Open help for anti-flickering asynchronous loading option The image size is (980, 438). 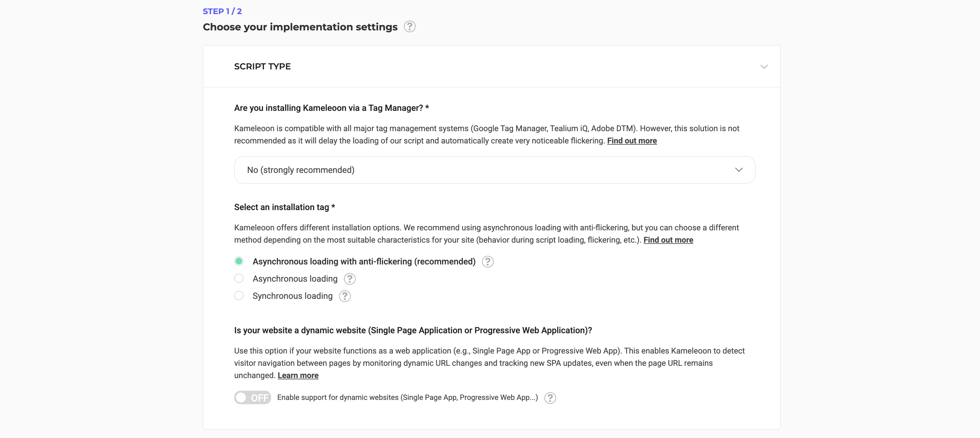click(x=487, y=262)
